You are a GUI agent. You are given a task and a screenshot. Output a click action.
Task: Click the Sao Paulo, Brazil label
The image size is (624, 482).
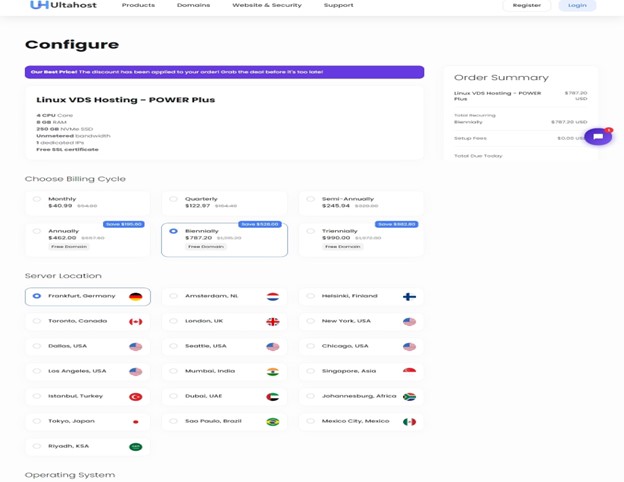tap(213, 421)
